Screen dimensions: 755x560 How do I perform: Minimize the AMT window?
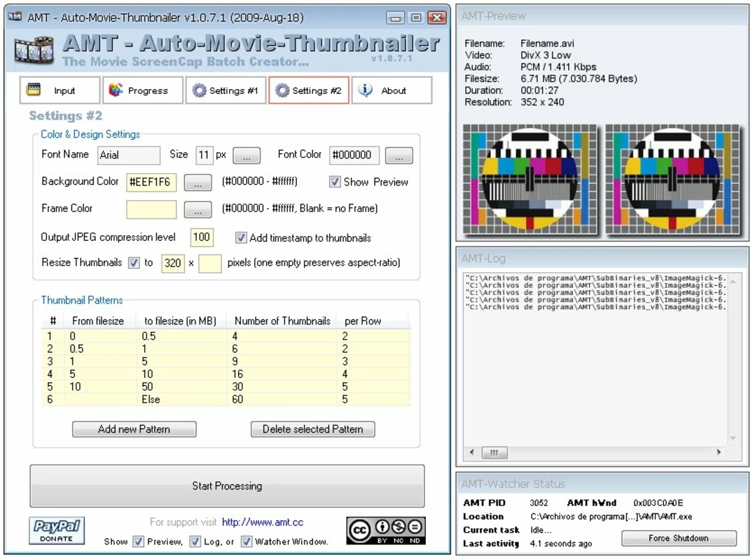tap(395, 17)
